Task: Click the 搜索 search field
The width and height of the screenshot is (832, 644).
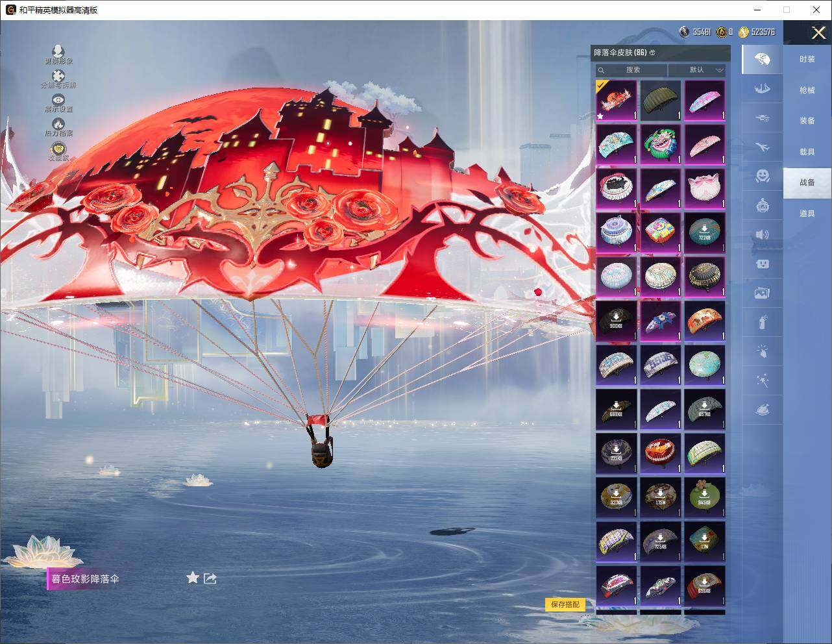Action: coord(632,70)
